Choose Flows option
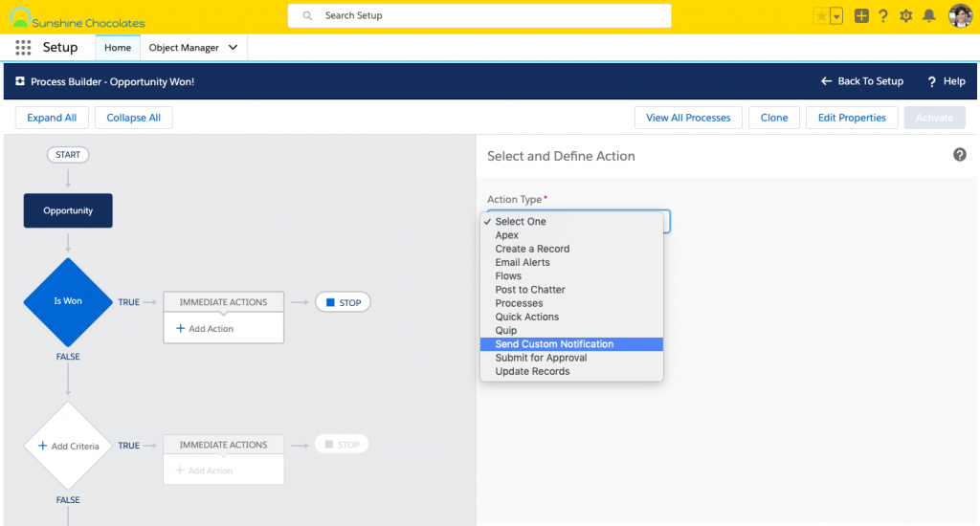980x526 pixels. pos(571,276)
